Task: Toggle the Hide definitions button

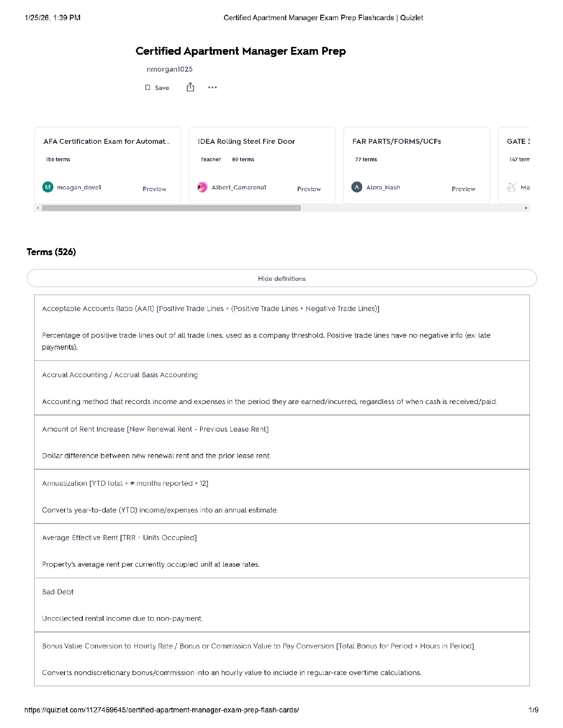Action: click(x=281, y=279)
